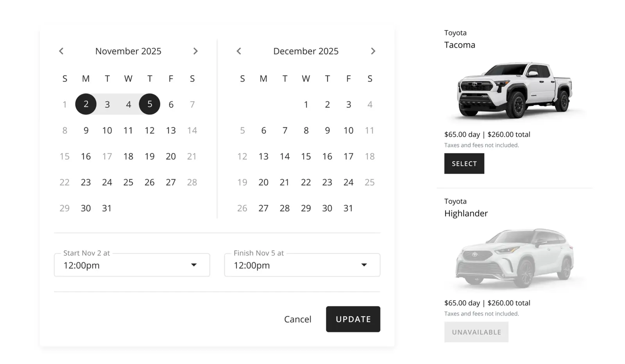The image size is (625, 364).
Task: Open the Finish Nov 5 time dropdown
Action: tap(302, 265)
